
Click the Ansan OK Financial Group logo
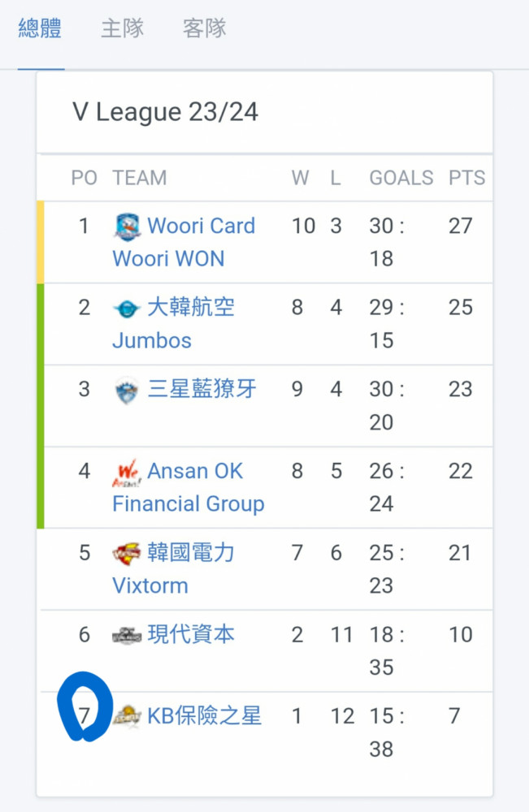click(127, 473)
